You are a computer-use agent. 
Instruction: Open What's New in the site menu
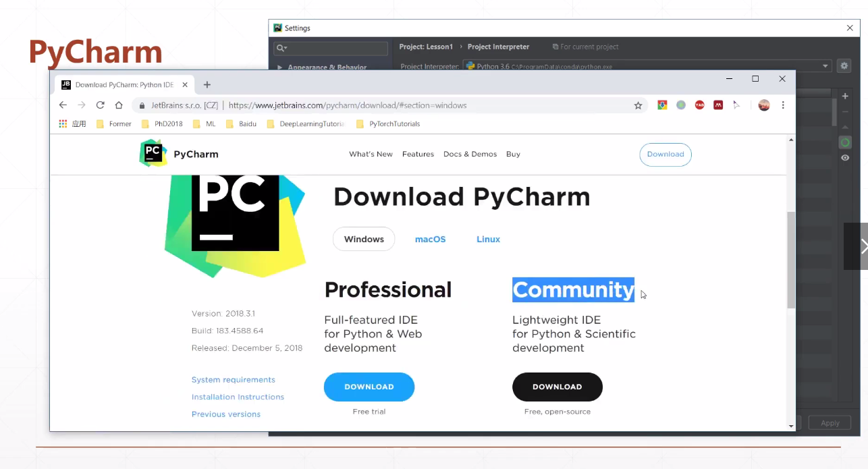click(x=371, y=154)
